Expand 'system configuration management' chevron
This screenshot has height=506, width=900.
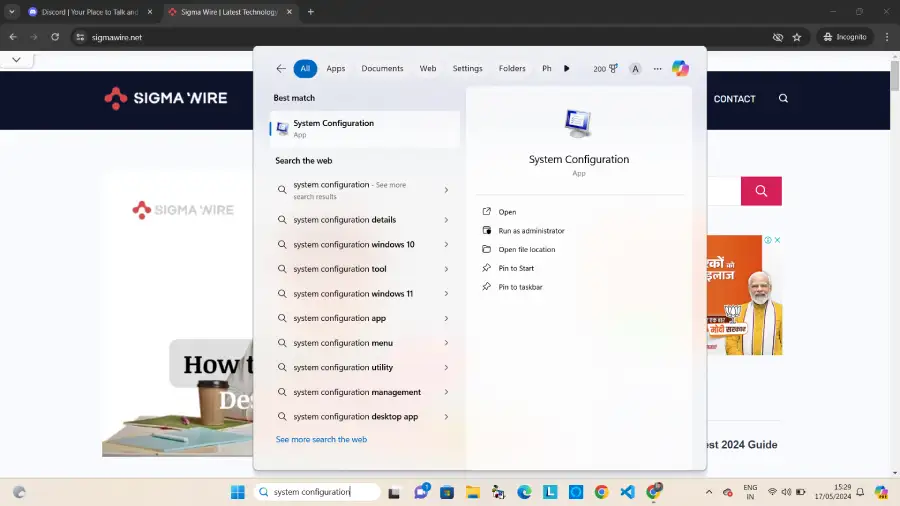[x=446, y=392]
